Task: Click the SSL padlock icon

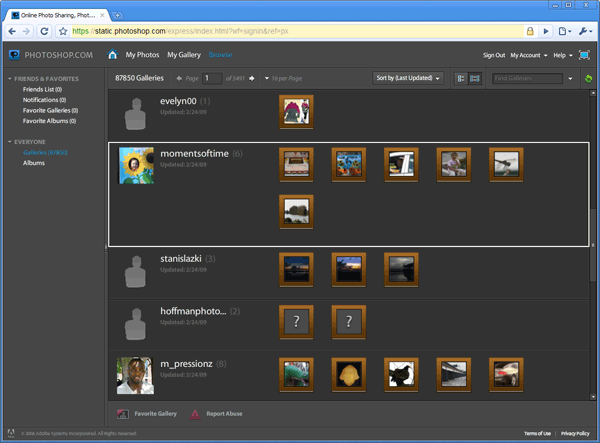Action: pos(530,31)
